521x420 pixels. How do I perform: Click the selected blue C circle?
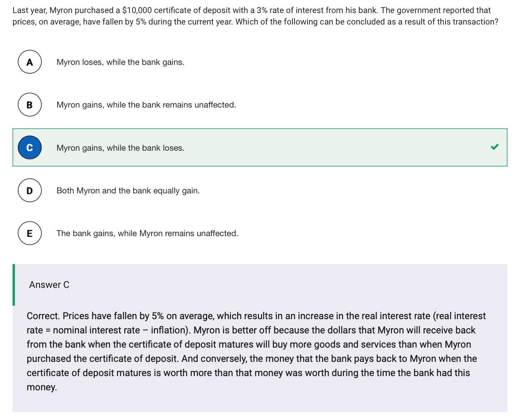(30, 148)
